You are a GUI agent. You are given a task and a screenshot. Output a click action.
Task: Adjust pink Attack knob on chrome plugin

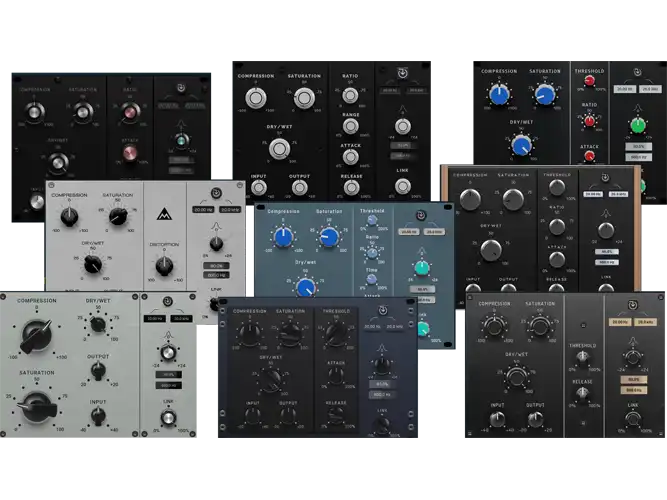pos(130,153)
